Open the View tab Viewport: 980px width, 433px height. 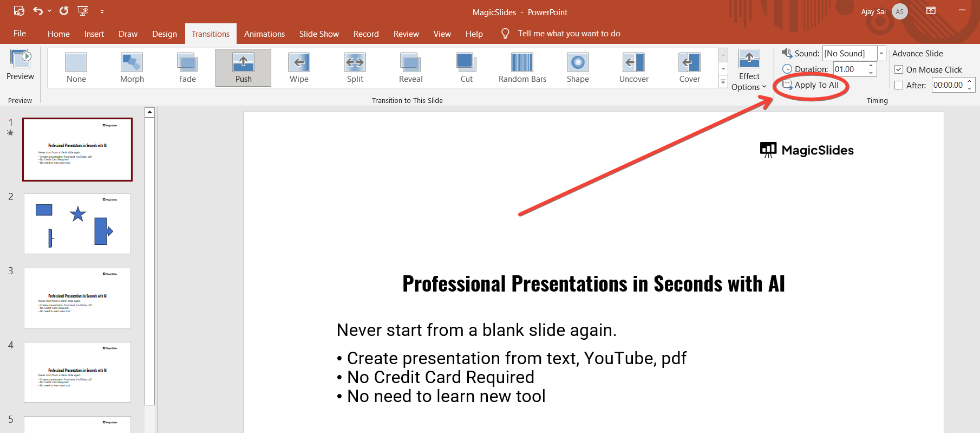pyautogui.click(x=442, y=34)
